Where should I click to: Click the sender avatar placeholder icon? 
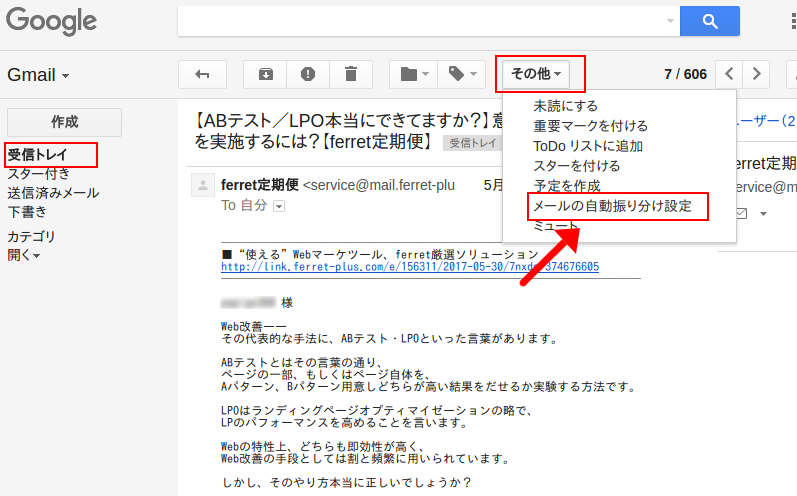click(x=203, y=185)
